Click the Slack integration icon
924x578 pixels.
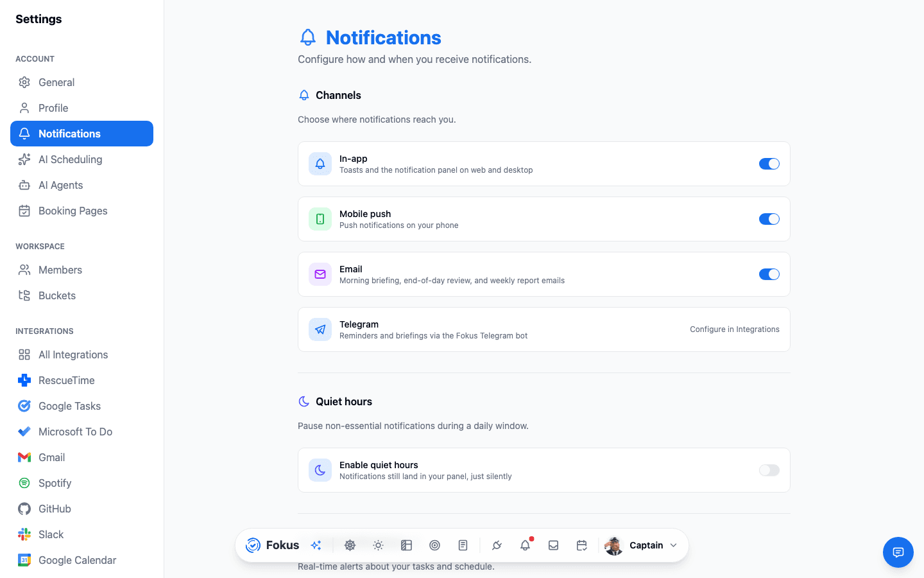[24, 534]
